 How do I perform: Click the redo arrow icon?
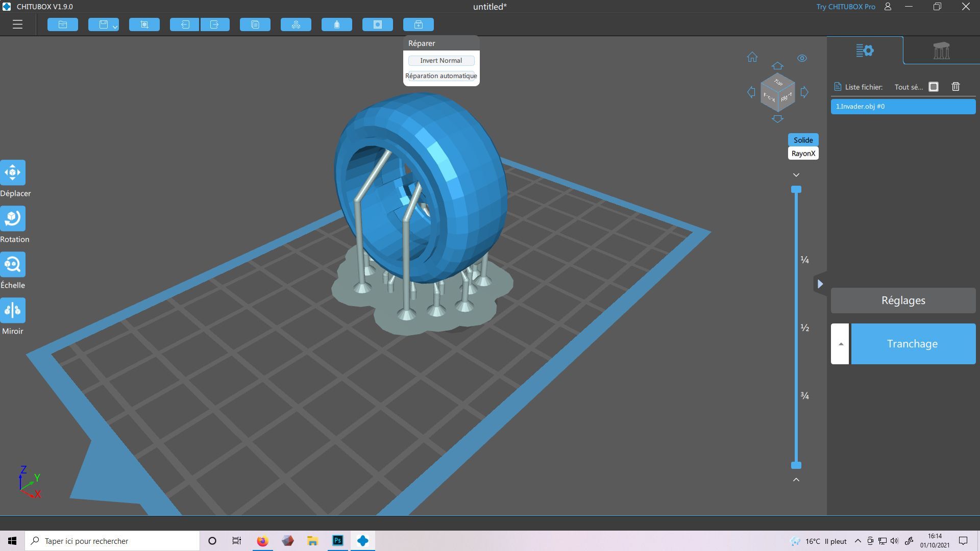pos(214,24)
